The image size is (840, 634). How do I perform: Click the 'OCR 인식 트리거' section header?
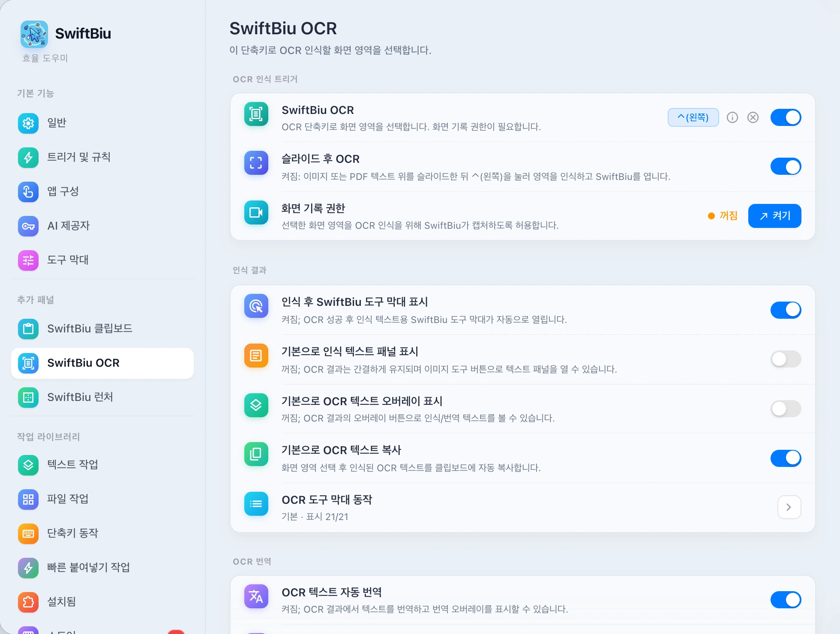265,79
